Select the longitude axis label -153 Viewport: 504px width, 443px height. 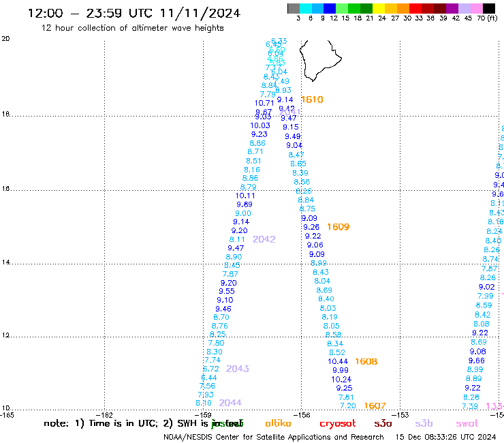[401, 415]
